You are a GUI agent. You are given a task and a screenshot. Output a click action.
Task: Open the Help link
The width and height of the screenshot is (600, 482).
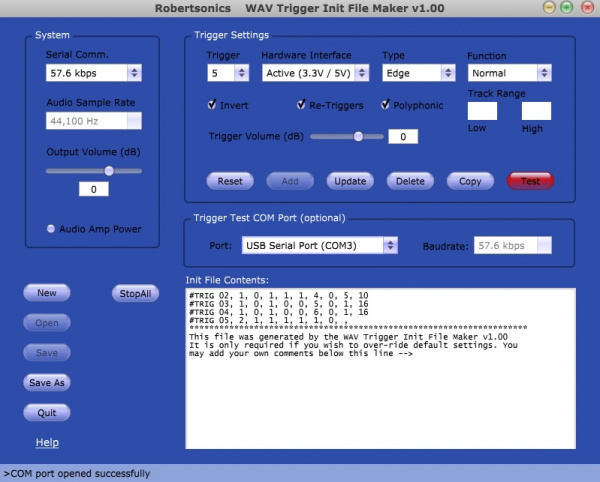coord(47,442)
